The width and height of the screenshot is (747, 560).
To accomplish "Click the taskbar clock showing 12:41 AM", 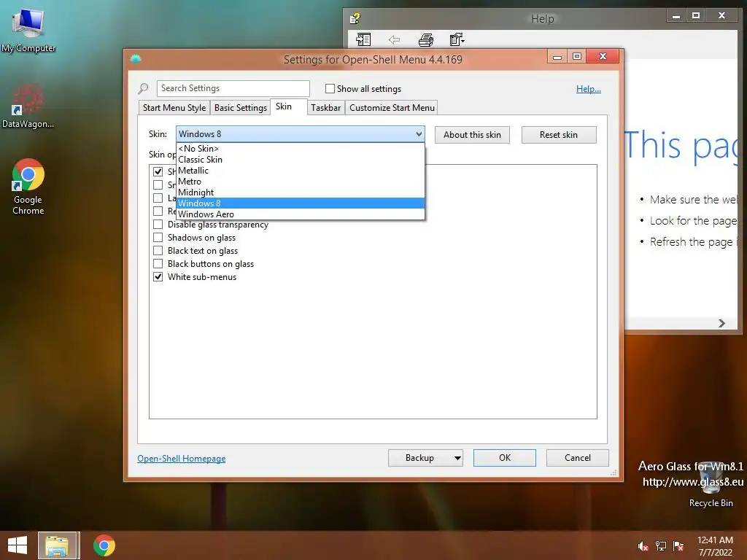I will click(715, 545).
